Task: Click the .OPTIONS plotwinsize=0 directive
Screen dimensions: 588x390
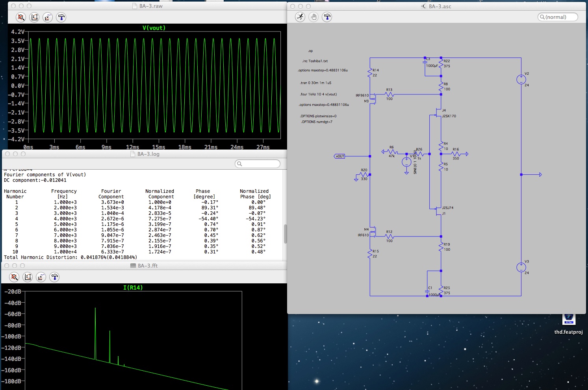Action: [318, 116]
